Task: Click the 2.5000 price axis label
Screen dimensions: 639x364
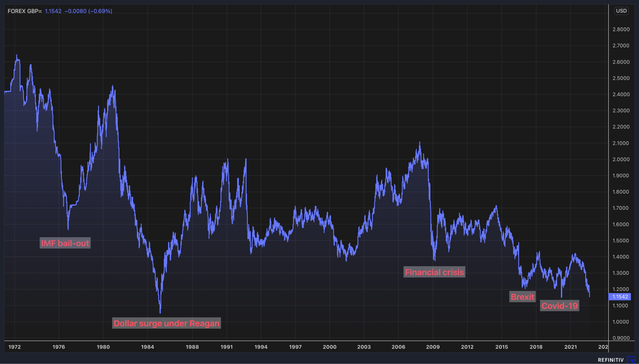Action: [x=621, y=78]
